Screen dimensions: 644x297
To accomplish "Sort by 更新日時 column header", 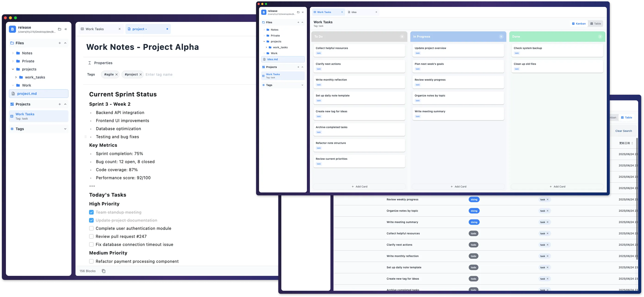I will point(626,143).
